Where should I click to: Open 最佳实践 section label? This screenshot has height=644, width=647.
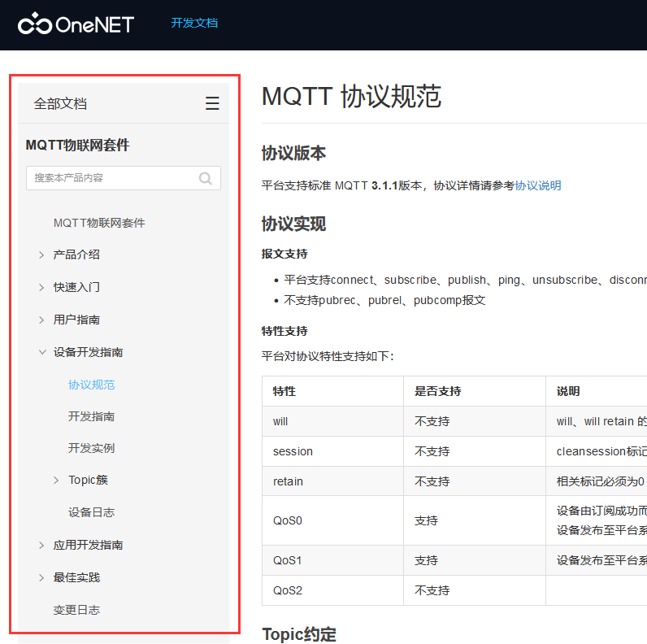[76, 577]
